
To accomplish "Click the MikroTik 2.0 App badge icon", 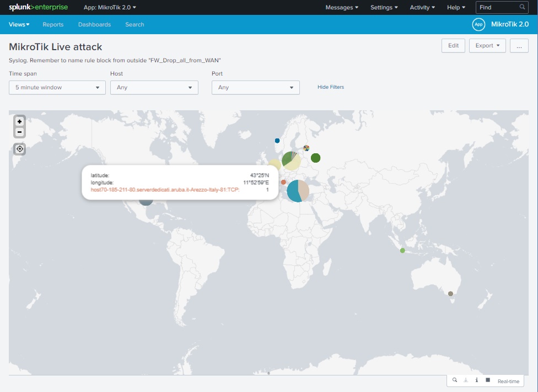I will pos(478,24).
